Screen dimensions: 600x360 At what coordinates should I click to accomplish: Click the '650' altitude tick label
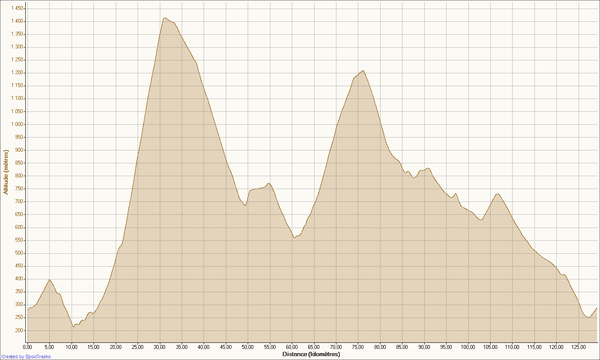(20, 214)
